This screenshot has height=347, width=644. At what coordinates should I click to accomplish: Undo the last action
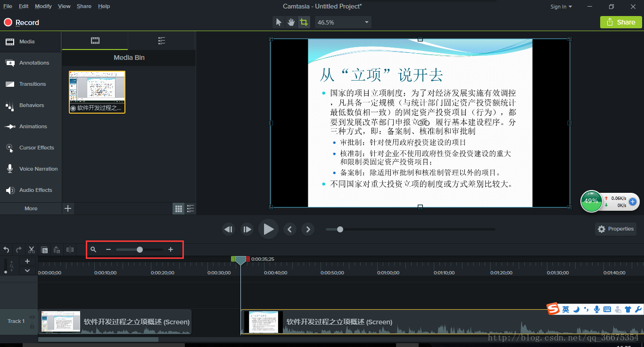point(6,249)
